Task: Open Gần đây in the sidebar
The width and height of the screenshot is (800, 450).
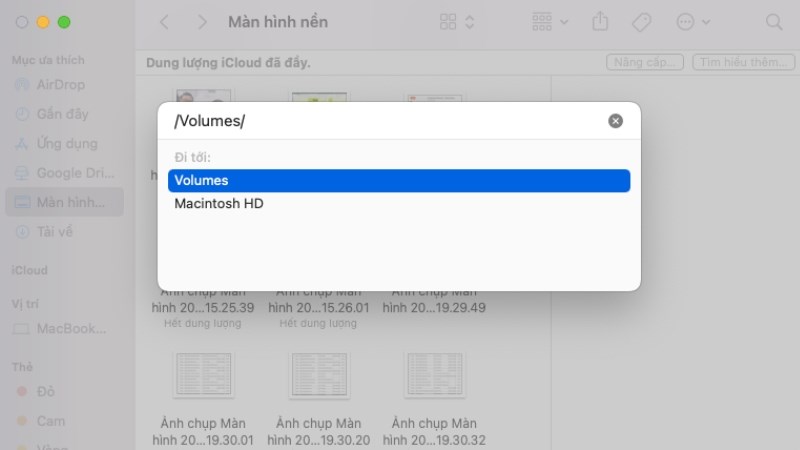Action: point(64,114)
